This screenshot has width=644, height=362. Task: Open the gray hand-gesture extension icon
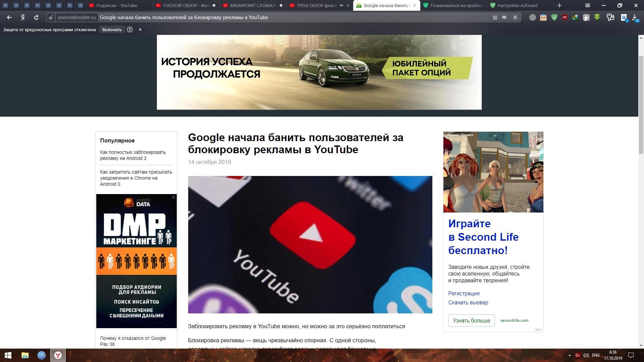(x=586, y=17)
